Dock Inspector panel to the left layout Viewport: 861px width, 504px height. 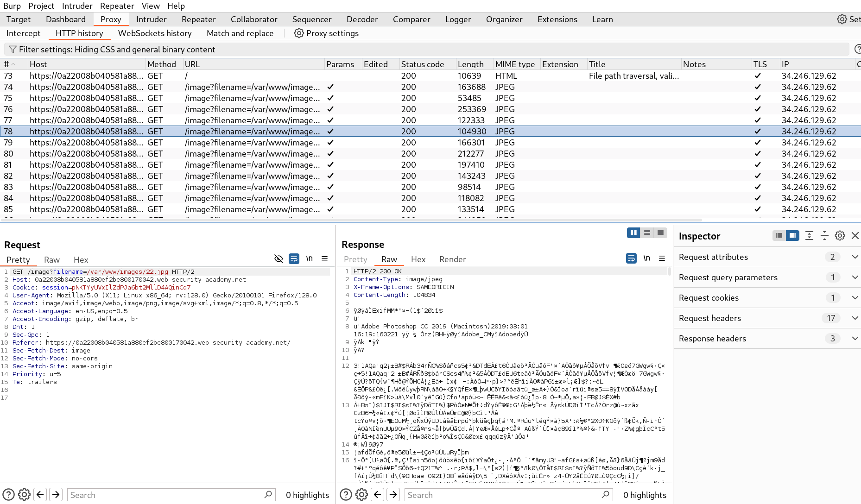point(779,236)
